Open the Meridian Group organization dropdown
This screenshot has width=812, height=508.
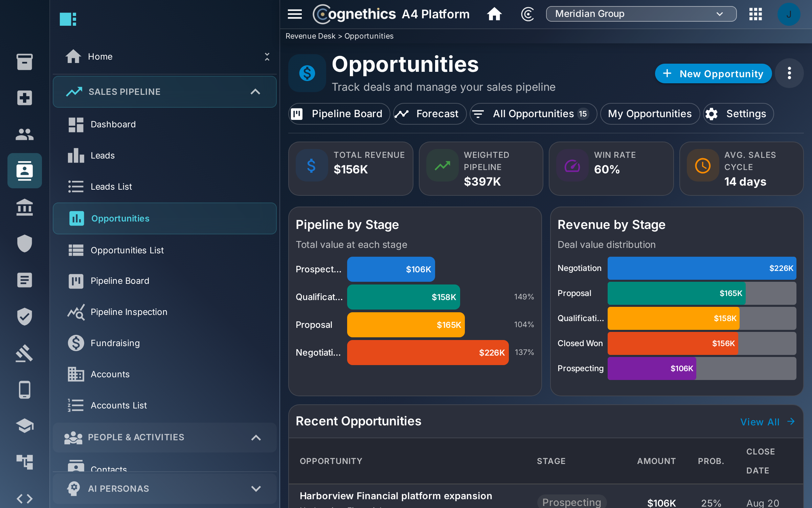pos(641,14)
